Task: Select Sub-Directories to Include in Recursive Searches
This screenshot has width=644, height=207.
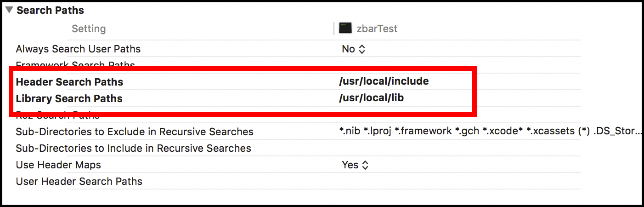Action: click(134, 148)
